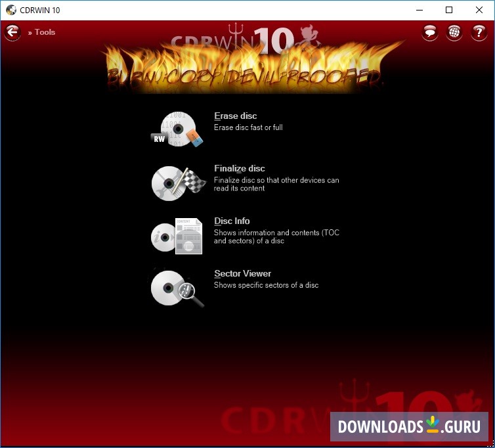Select the Finalize disc title link
Viewport: 495px width, 448px height.
click(239, 168)
